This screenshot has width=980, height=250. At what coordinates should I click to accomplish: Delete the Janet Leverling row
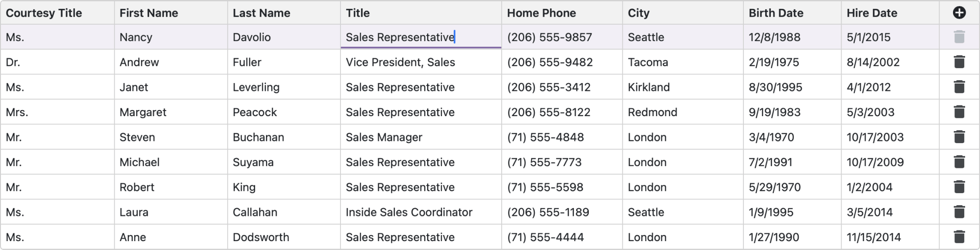coord(959,87)
